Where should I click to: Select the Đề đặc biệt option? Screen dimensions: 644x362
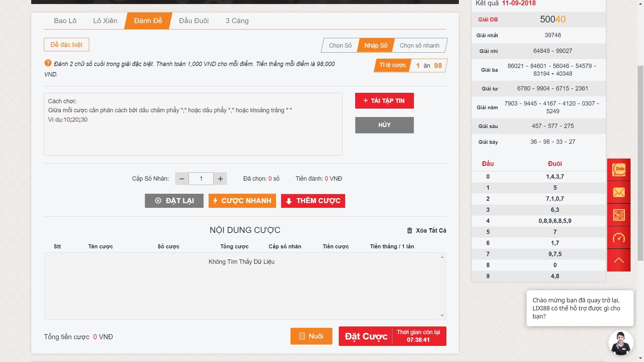(x=66, y=45)
